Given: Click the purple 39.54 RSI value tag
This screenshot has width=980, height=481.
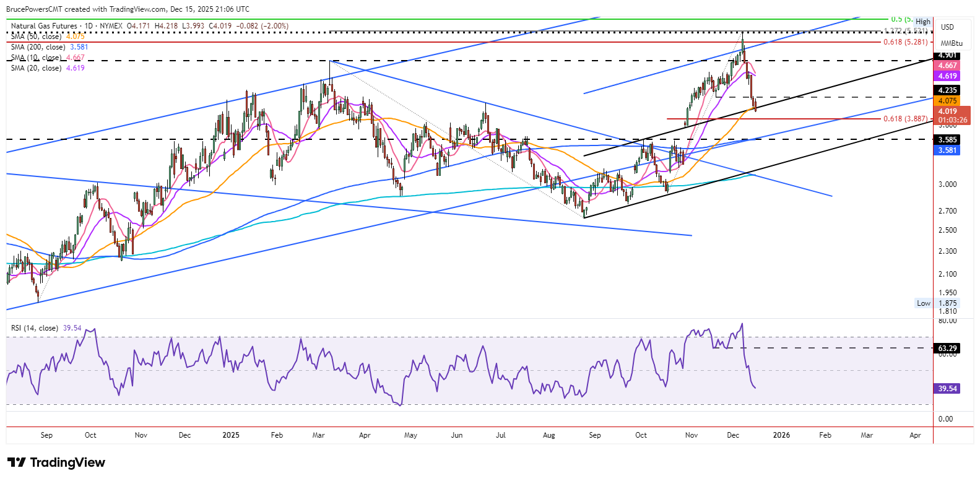Looking at the screenshot, I should point(947,389).
